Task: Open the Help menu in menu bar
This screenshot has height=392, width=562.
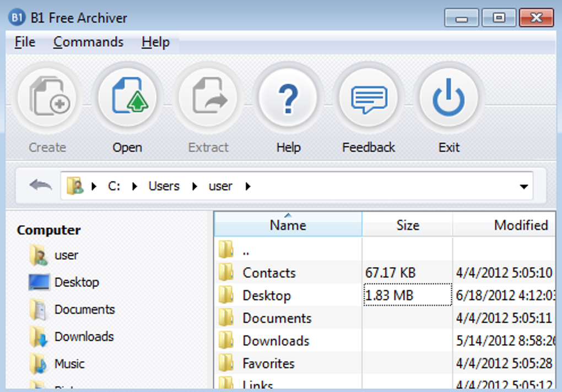Action: [x=155, y=42]
